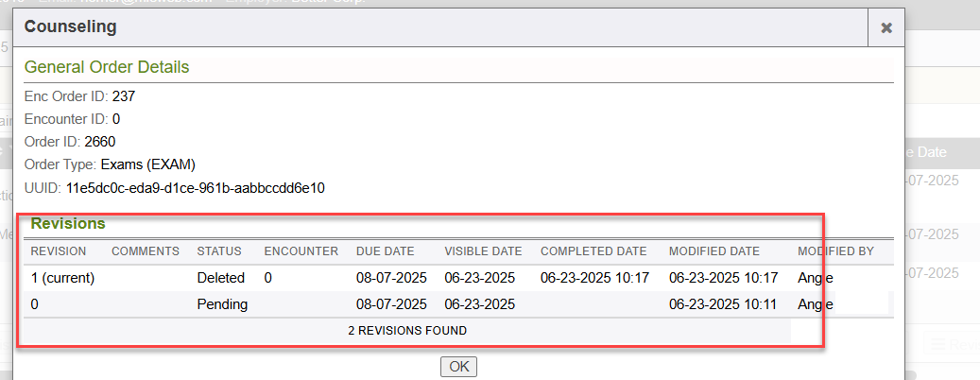The height and width of the screenshot is (380, 980).
Task: Click the "2 Revisions Found" table footer
Action: pyautogui.click(x=406, y=331)
